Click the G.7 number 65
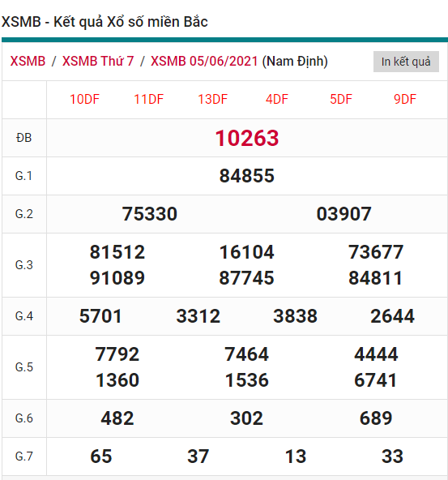This screenshot has width=448, height=480. point(101,456)
